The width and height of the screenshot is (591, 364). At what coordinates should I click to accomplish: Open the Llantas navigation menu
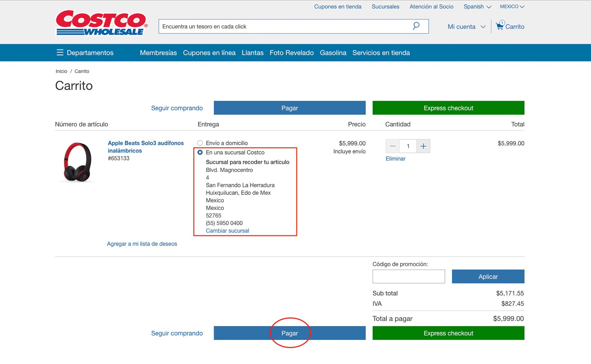(x=253, y=52)
